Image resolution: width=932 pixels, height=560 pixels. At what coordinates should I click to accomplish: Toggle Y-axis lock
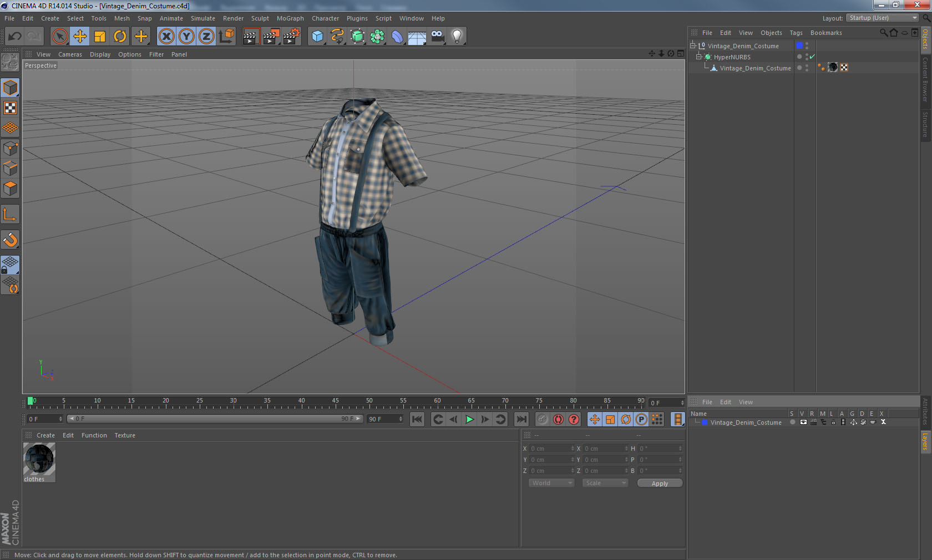point(186,37)
